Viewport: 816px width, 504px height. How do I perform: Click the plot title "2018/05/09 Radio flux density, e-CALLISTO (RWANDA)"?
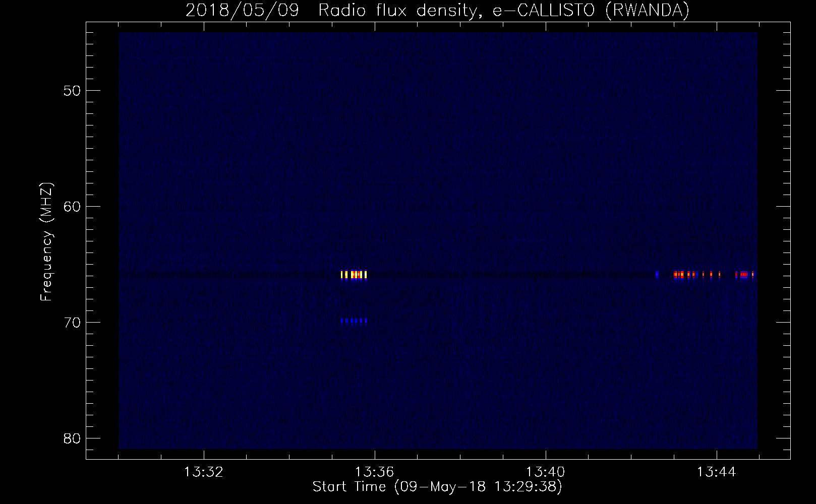click(x=437, y=10)
